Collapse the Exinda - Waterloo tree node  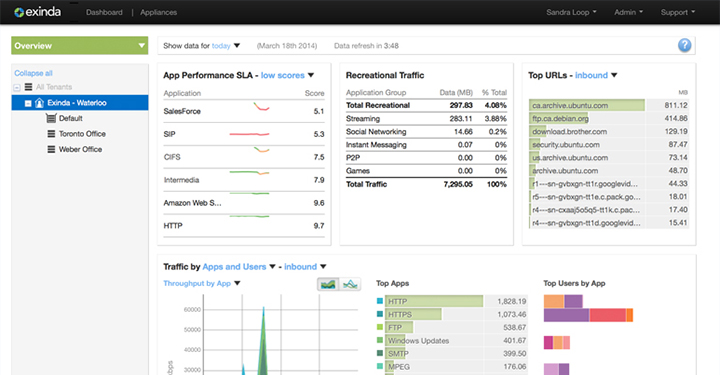click(x=28, y=103)
